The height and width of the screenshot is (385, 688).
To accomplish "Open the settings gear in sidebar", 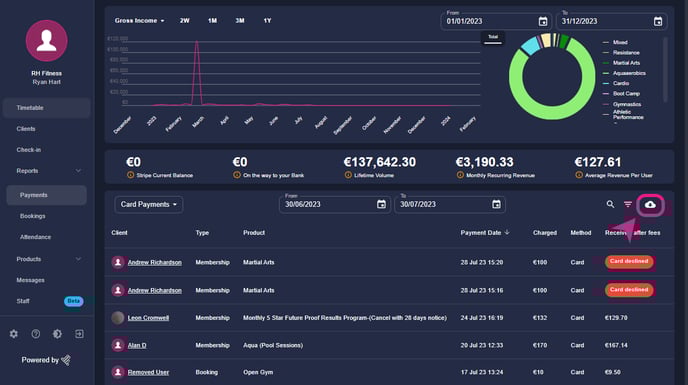I will click(x=14, y=334).
